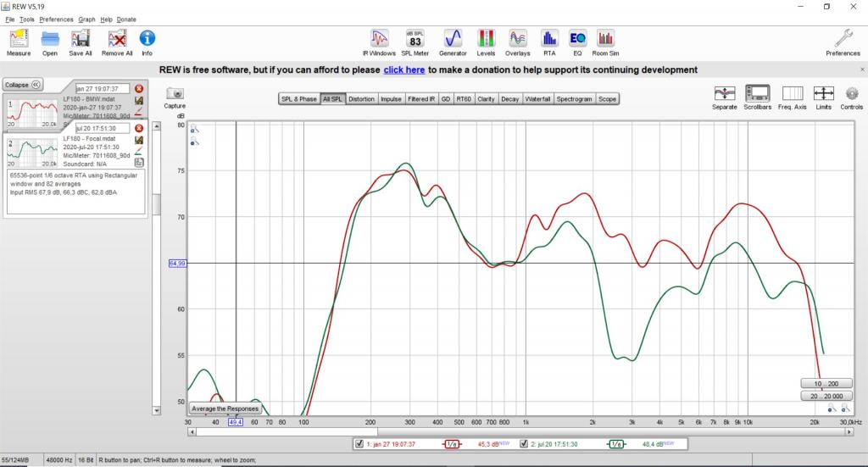Click the 'click here' donation link
This screenshot has width=868, height=467.
pyautogui.click(x=403, y=70)
